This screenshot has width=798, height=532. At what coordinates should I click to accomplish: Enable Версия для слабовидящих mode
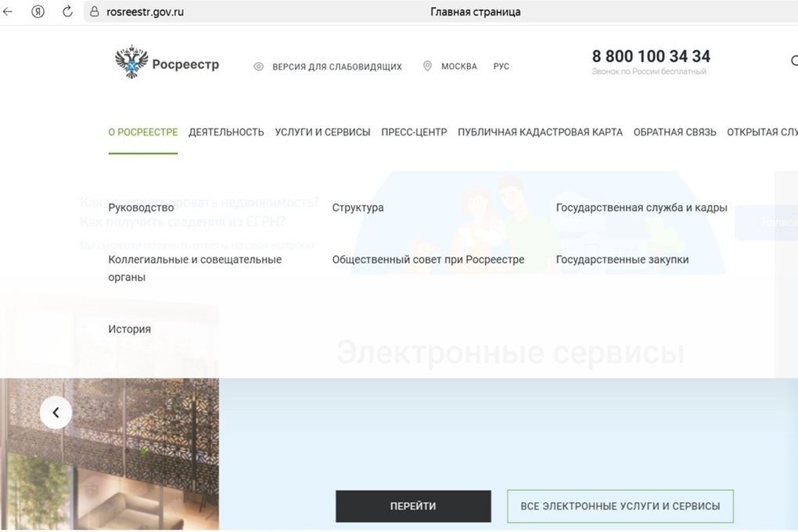click(337, 66)
